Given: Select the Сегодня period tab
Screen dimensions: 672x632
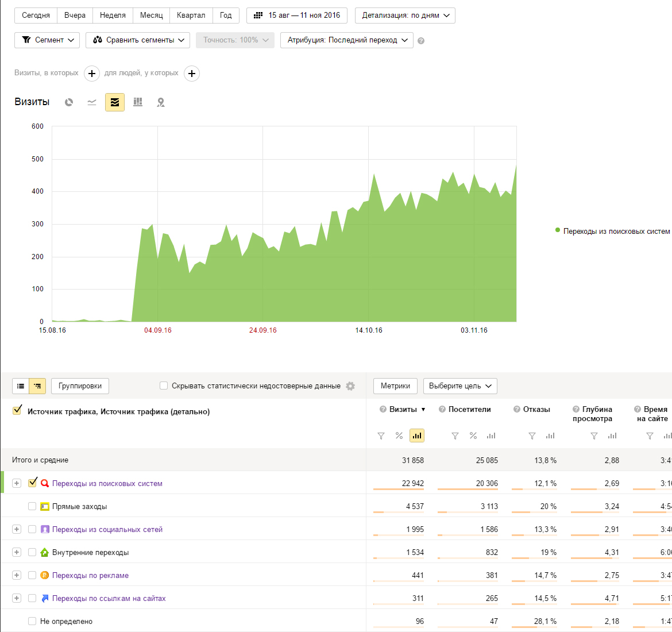Looking at the screenshot, I should [x=36, y=16].
